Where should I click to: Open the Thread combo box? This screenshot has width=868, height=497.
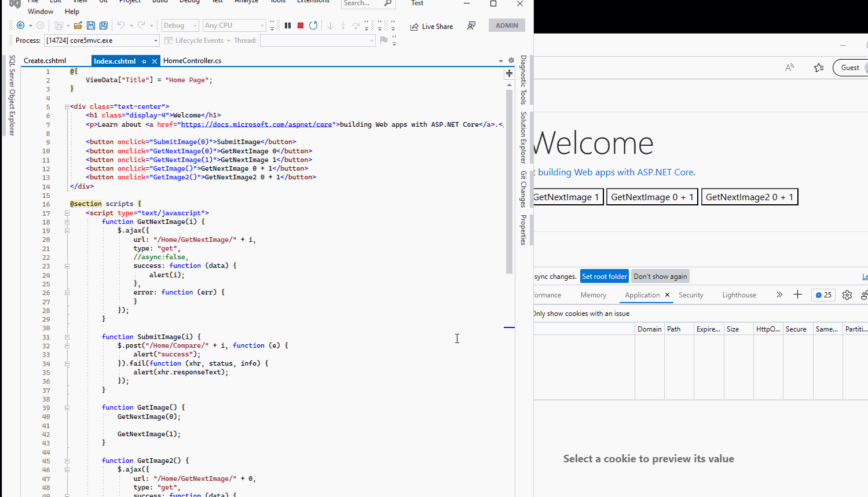317,41
